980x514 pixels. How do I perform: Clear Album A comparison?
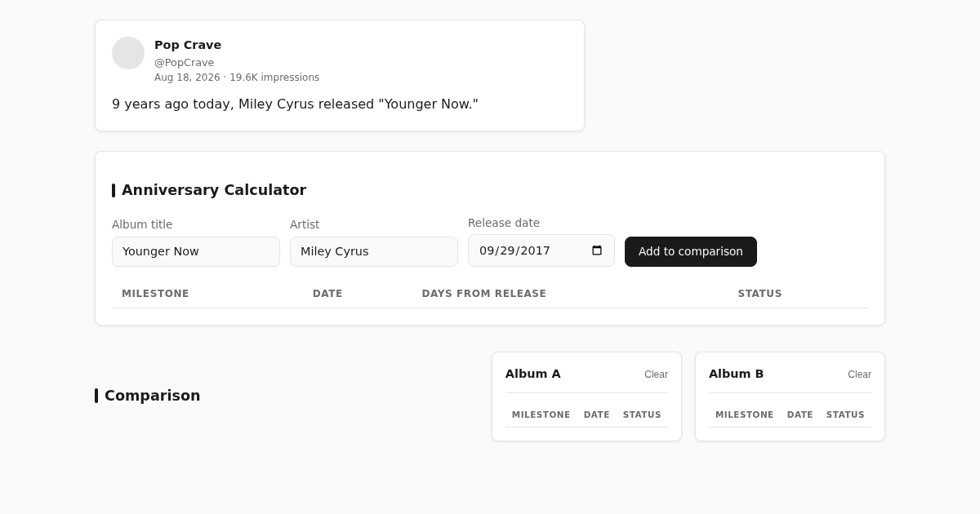[x=656, y=374]
